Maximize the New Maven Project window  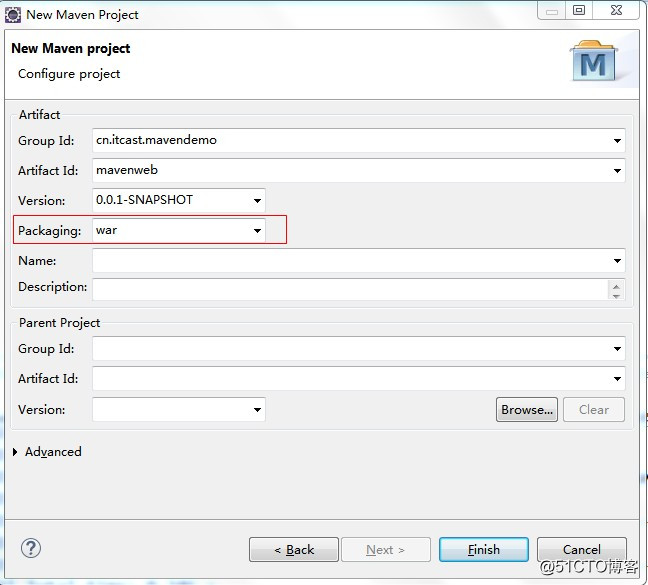[579, 10]
